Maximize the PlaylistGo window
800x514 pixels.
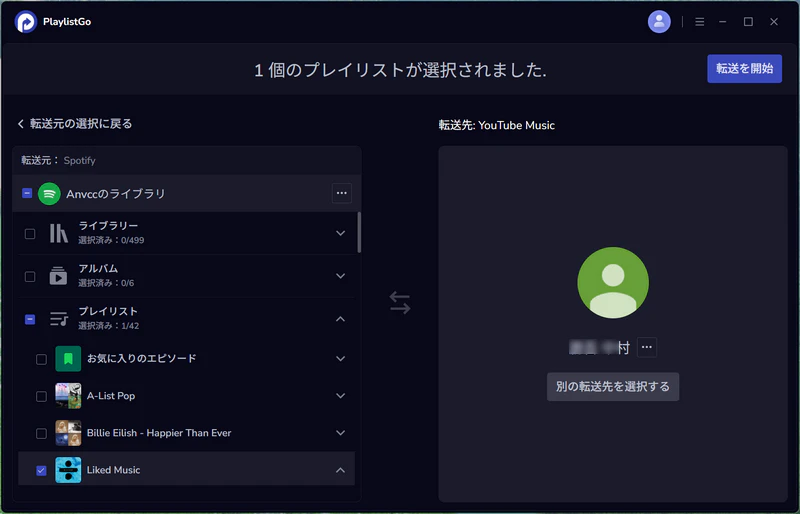[x=748, y=22]
